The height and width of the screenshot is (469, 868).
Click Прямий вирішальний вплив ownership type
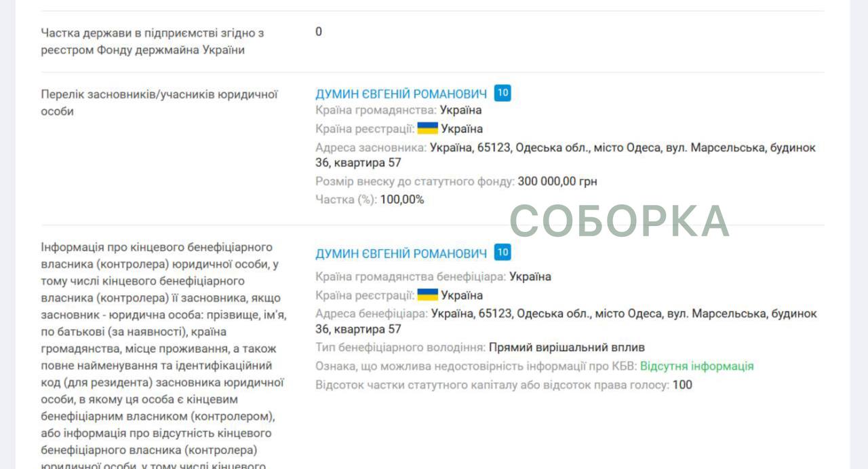pyautogui.click(x=566, y=348)
